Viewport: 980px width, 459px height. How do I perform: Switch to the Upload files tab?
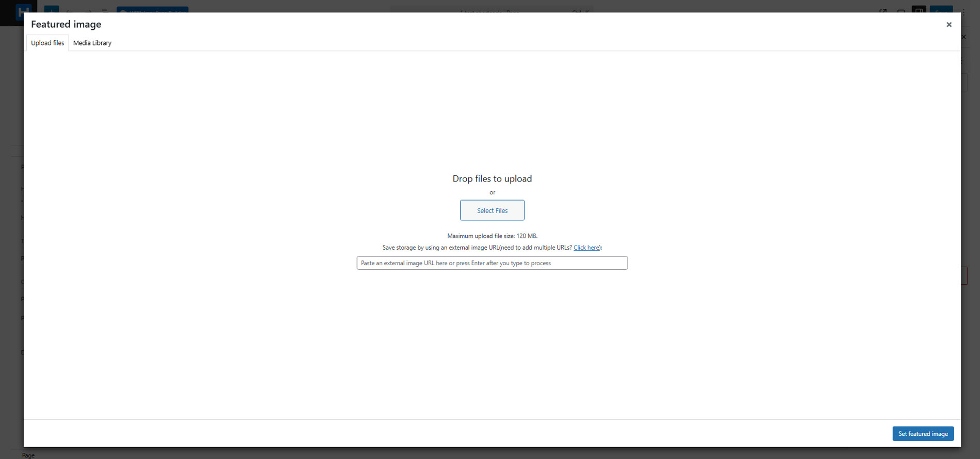pyautogui.click(x=47, y=43)
